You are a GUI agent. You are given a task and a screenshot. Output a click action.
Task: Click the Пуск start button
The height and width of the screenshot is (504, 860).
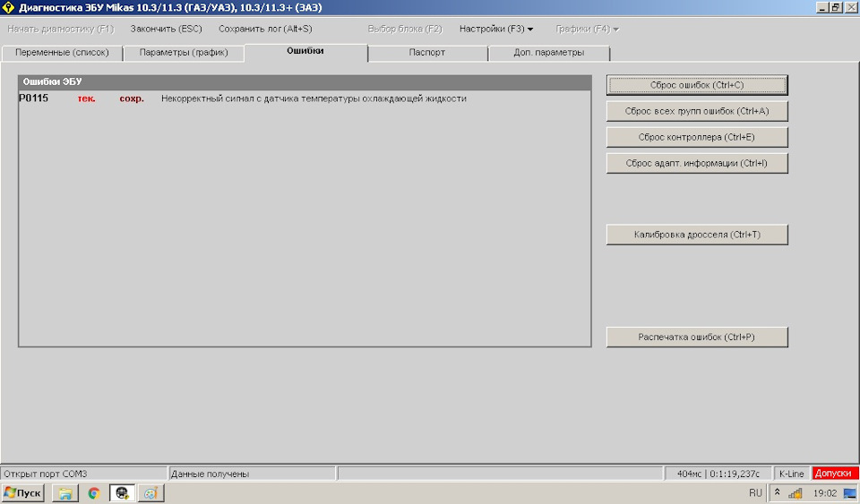(x=23, y=493)
